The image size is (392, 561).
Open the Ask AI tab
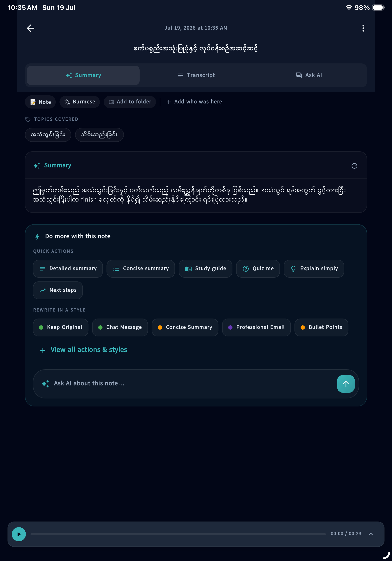click(x=309, y=75)
